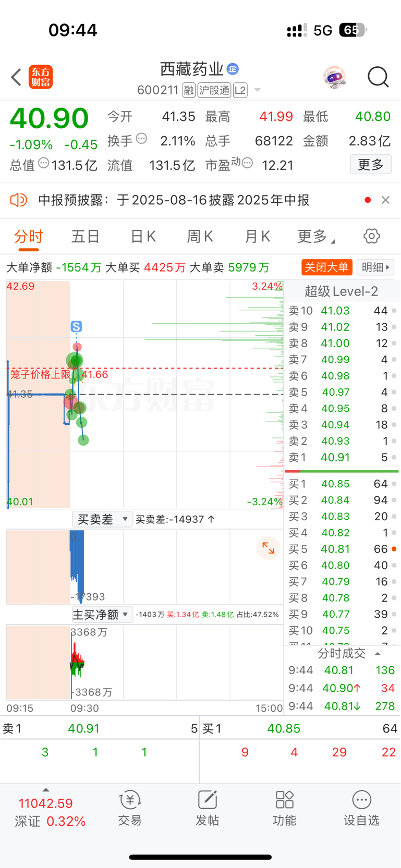Open the 功能 functions icon
Viewport: 401px width, 868px height.
(284, 809)
